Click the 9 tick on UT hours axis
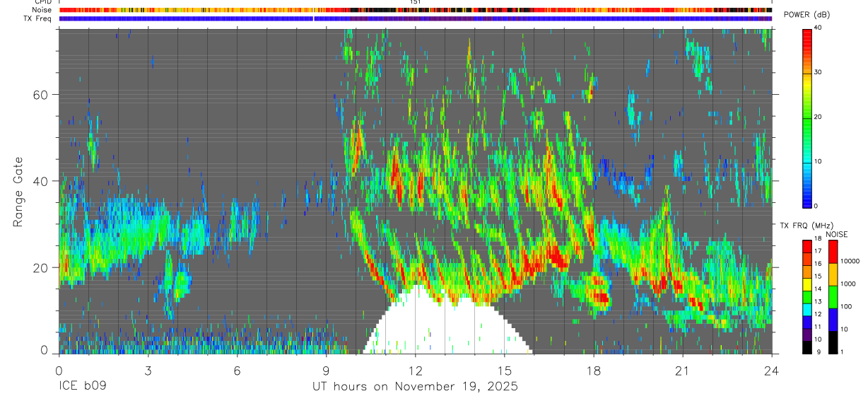The height and width of the screenshot is (401, 868). point(326,370)
